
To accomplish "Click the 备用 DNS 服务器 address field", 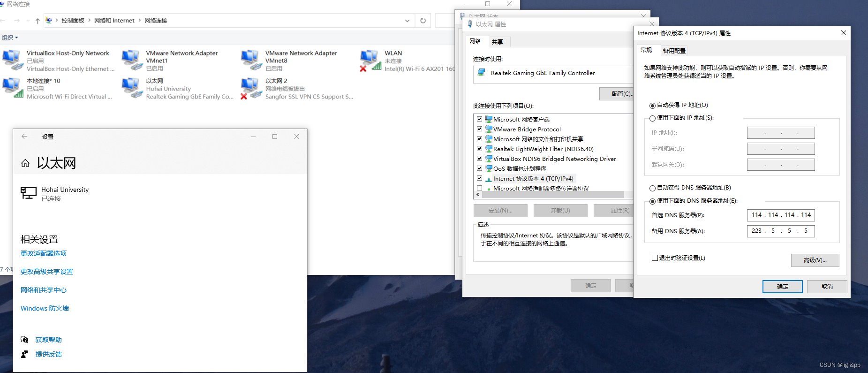I will pos(781,231).
